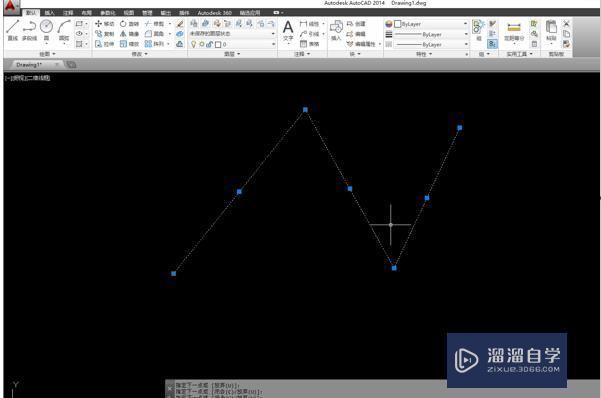
Task: Open the Autodesk 360 ribbon tab
Action: [215, 13]
